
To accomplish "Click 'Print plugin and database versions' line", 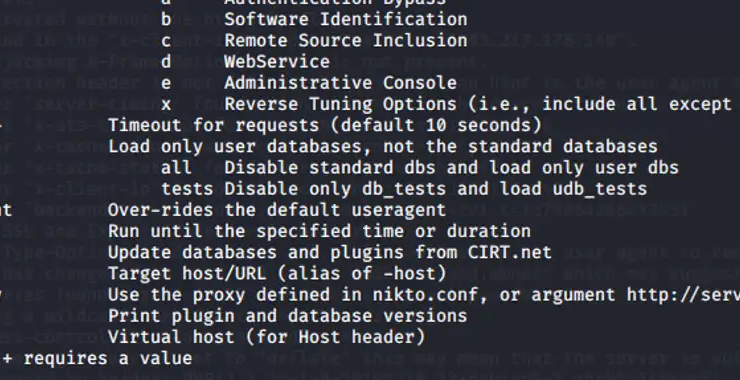I will [288, 316].
